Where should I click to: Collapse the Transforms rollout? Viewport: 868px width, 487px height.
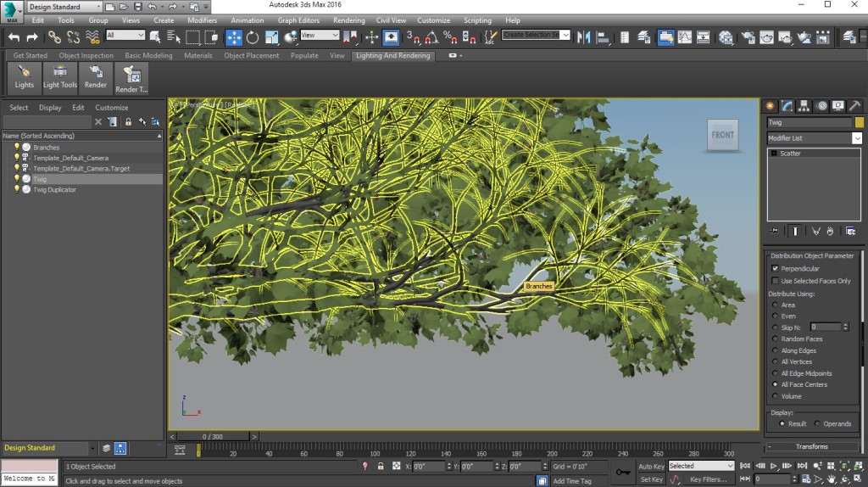(x=812, y=446)
